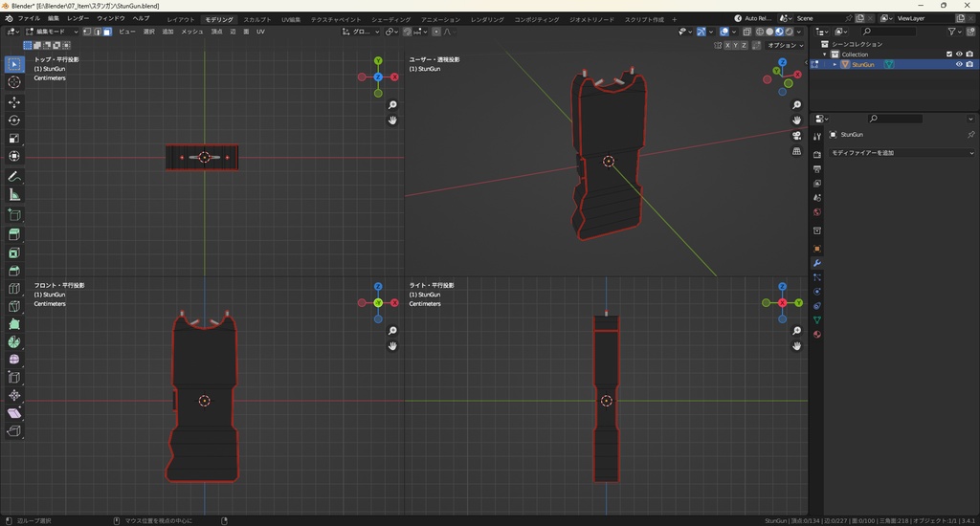This screenshot has width=980, height=526.
Task: Activate the Annotate pencil tool
Action: tap(14, 177)
